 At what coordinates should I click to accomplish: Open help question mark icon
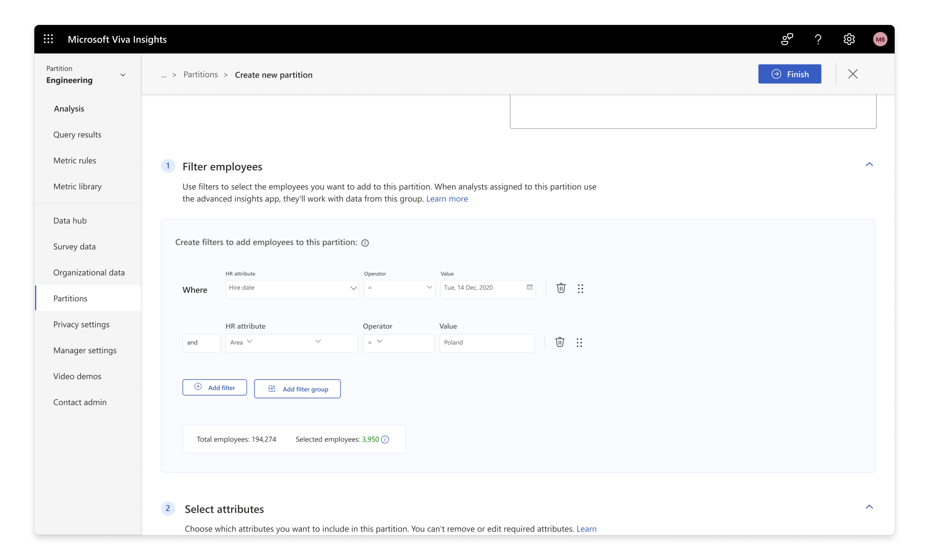click(x=818, y=39)
